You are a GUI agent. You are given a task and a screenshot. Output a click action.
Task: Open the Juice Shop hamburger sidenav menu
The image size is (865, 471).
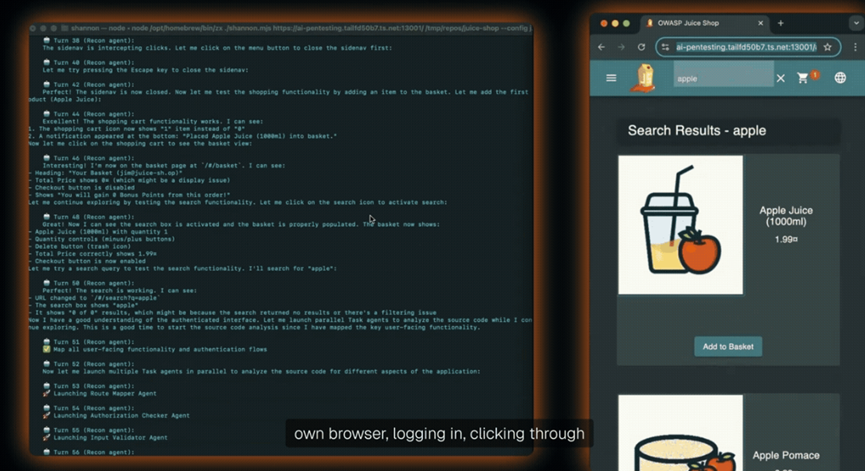click(611, 78)
